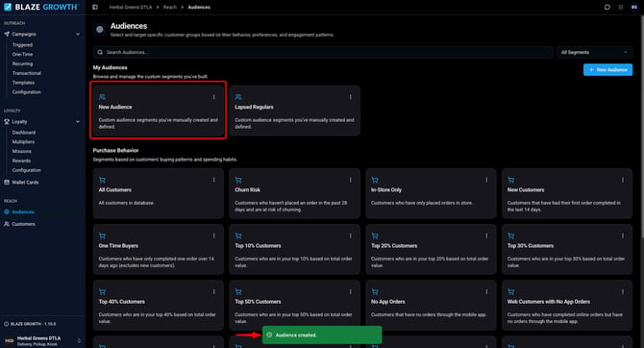The height and width of the screenshot is (348, 644).
Task: Open kebab menu on In-Store Only card
Action: (486, 180)
